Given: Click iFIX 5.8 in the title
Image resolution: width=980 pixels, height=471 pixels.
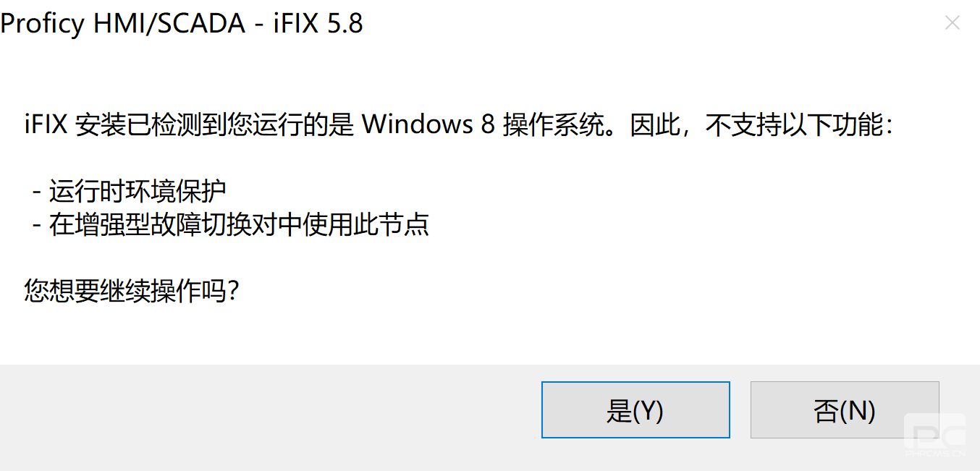Looking at the screenshot, I should 318,24.
